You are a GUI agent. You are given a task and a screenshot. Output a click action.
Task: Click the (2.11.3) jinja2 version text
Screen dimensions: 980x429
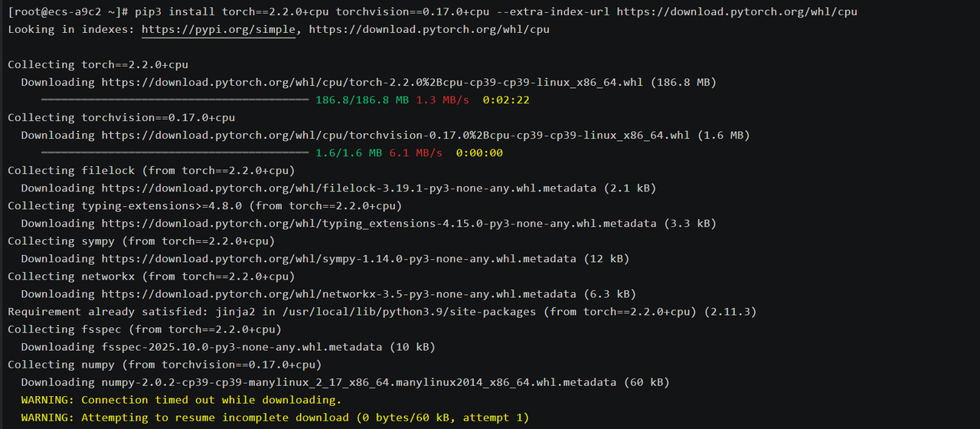(730, 312)
